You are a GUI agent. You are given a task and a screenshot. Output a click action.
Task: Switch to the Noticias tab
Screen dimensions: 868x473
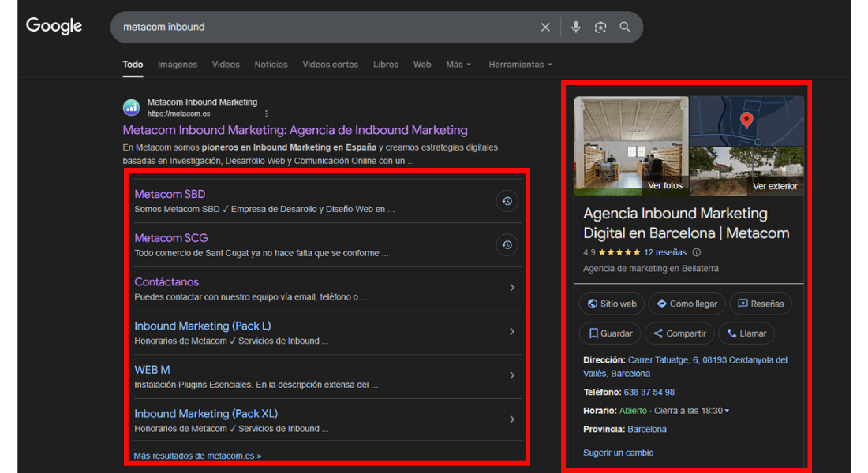click(x=271, y=65)
